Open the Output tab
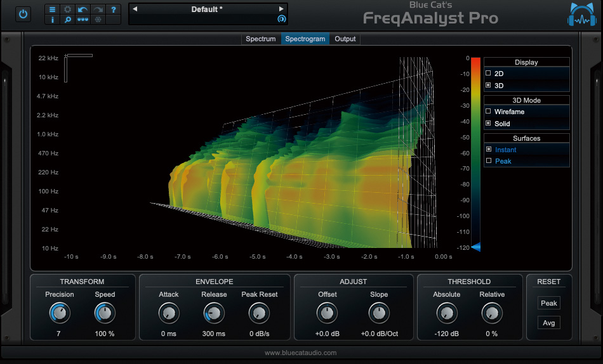 (345, 39)
